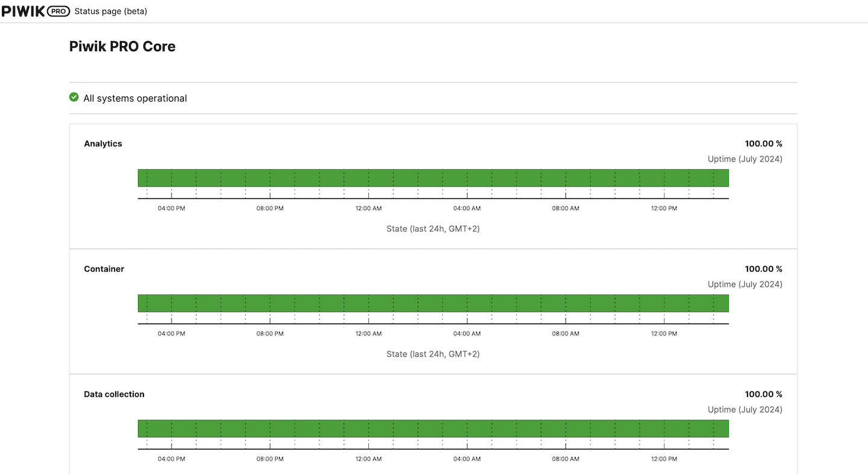Click the 08:00 PM label under Analytics
This screenshot has width=868, height=474.
(x=270, y=208)
